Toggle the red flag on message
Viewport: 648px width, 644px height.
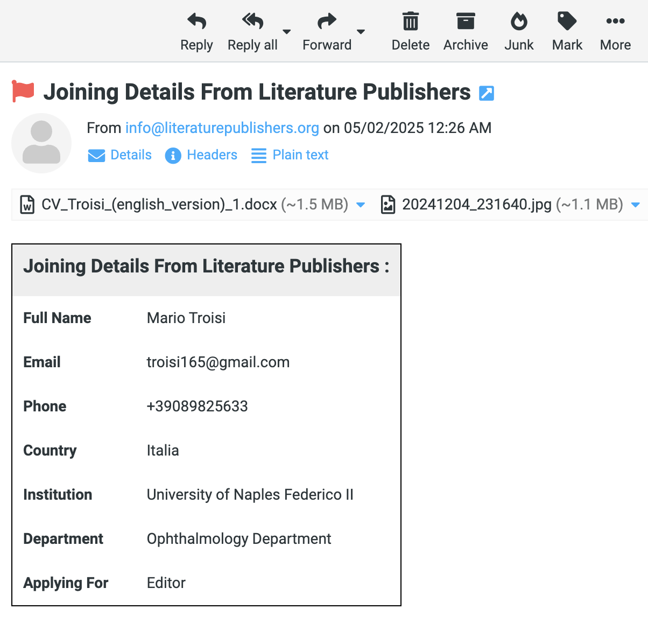click(23, 92)
